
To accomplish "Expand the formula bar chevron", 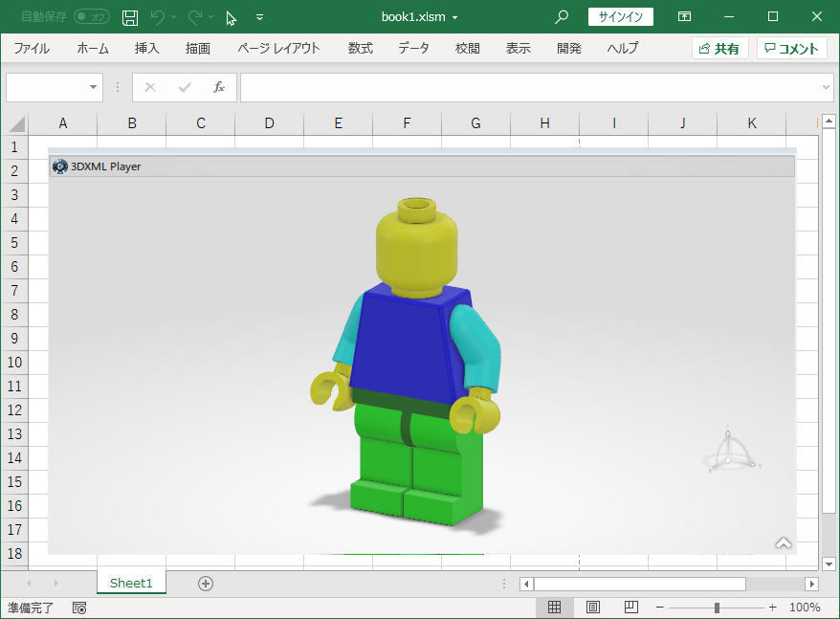I will click(826, 87).
